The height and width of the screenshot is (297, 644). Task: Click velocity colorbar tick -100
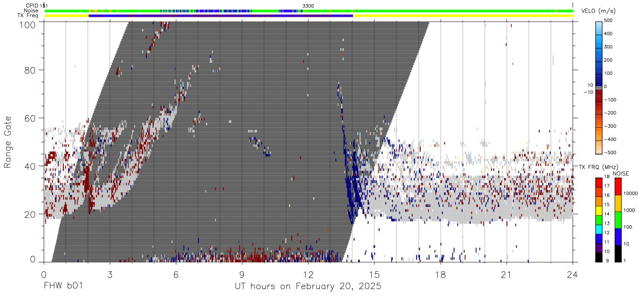coord(609,100)
